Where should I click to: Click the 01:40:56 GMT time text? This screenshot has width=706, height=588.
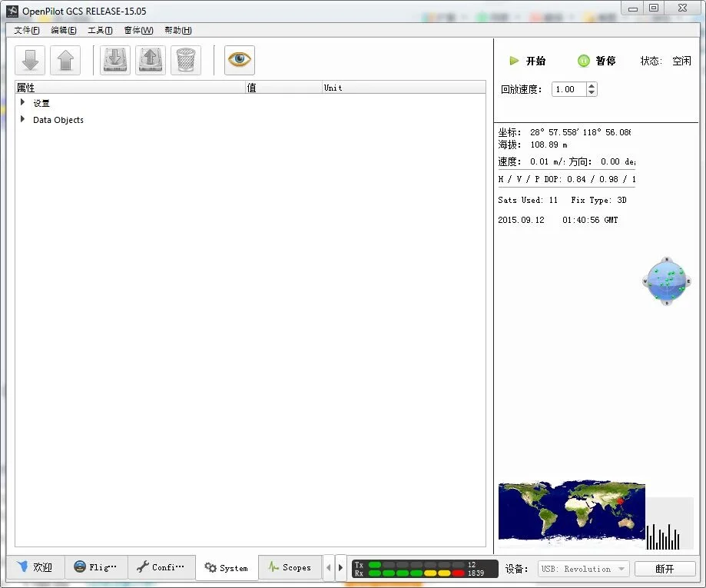590,220
